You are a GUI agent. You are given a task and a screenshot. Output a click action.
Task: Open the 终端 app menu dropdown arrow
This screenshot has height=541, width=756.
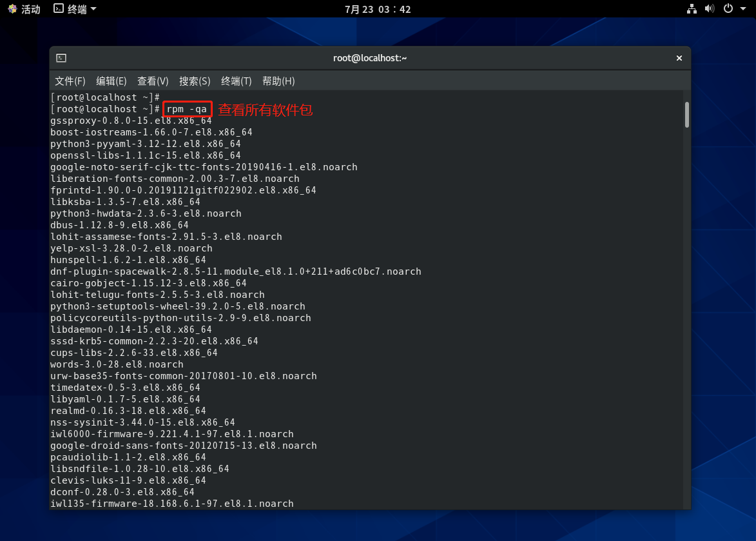(x=93, y=9)
